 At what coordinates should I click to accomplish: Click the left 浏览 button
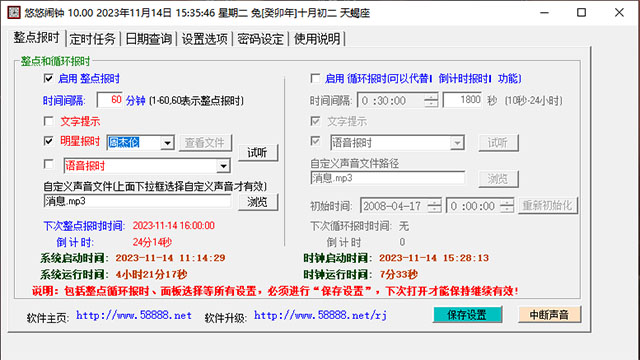[258, 202]
